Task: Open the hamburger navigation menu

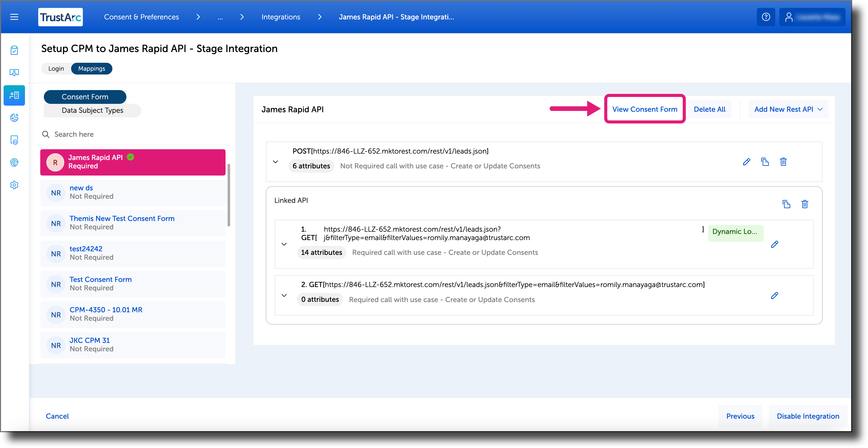Action: (14, 17)
